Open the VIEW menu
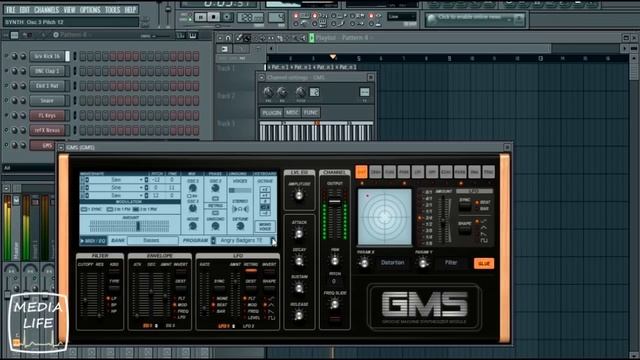This screenshot has width=640, height=360. 69,9
